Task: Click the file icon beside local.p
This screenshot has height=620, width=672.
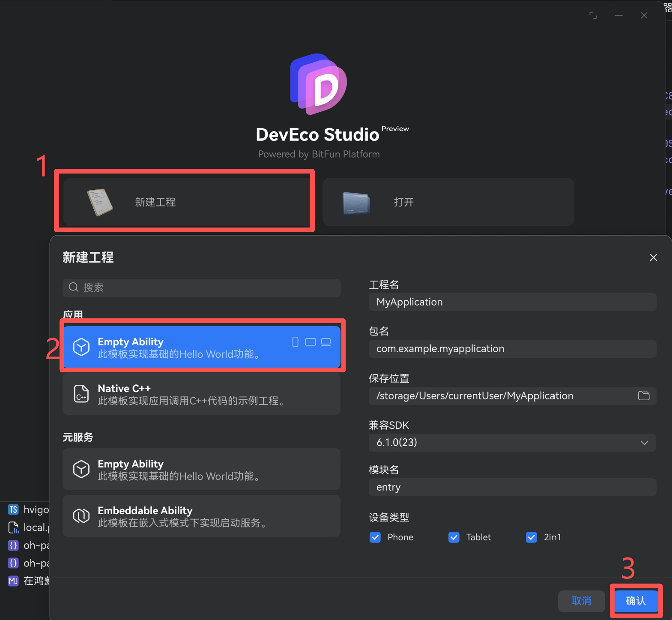Action: point(13,527)
